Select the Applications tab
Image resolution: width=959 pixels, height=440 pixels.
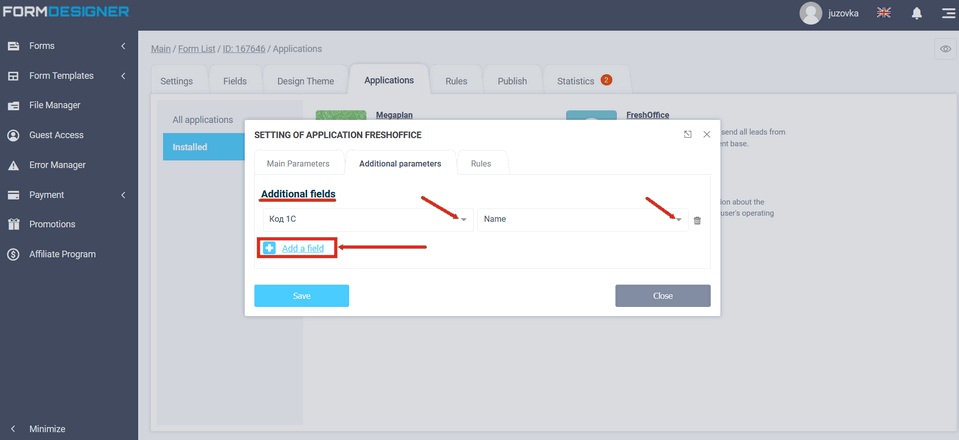tap(389, 80)
